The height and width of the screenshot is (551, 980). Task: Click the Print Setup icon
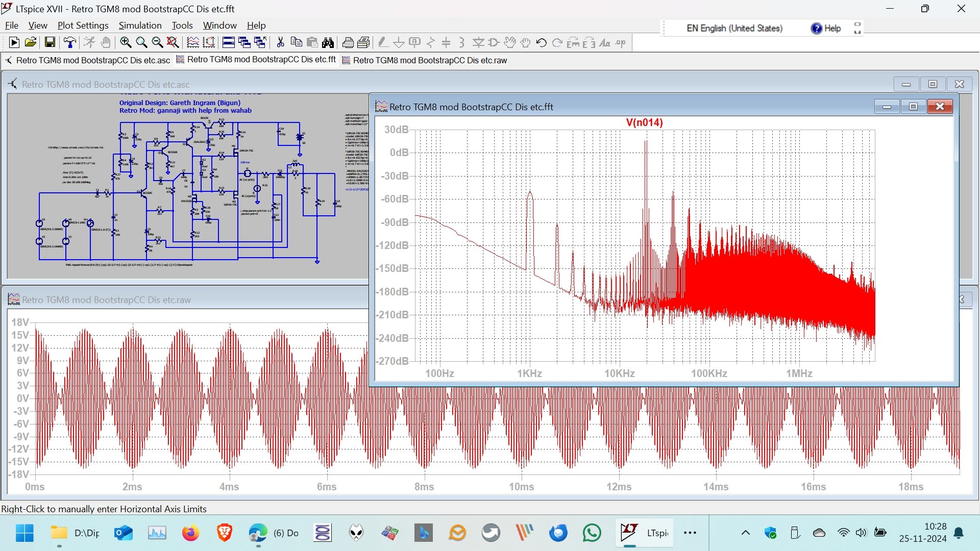point(363,43)
